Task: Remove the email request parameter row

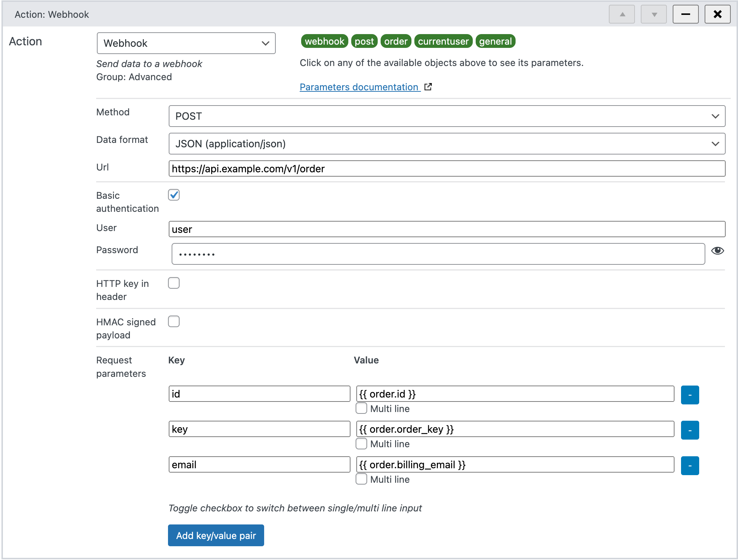Action: [690, 466]
